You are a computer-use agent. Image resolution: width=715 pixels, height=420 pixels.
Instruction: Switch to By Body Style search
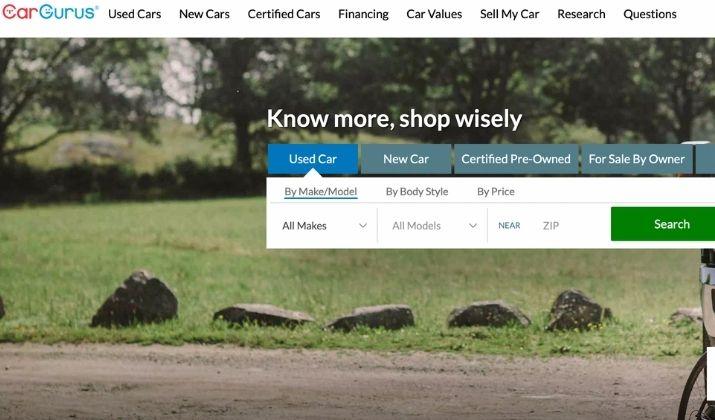pyautogui.click(x=417, y=192)
